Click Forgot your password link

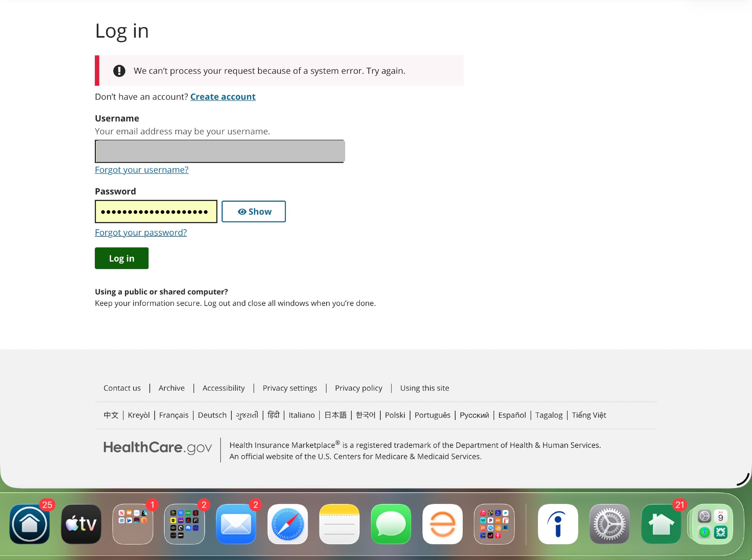click(x=141, y=233)
